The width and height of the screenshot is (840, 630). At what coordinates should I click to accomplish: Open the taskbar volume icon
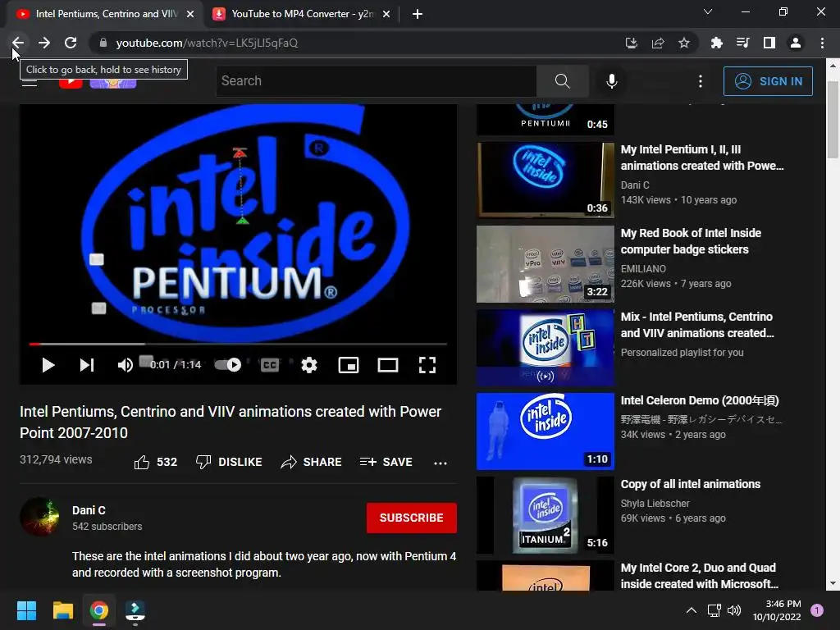click(734, 610)
